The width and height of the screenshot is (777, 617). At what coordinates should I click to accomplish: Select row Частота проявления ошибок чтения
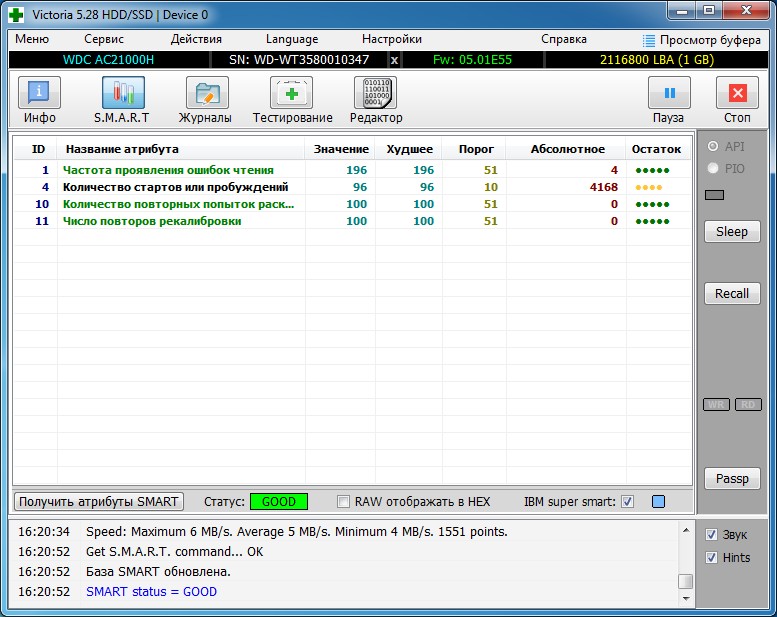click(x=352, y=170)
